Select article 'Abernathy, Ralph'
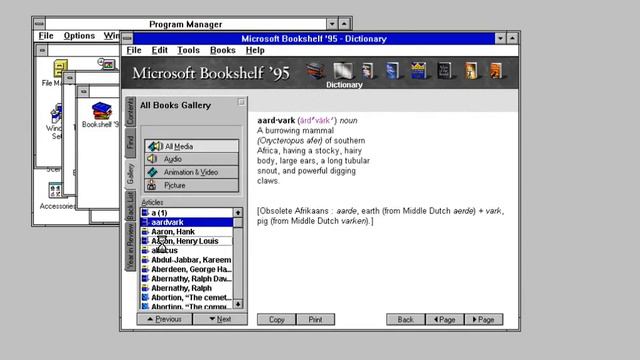Screen dimensions: 640x360 187,288
